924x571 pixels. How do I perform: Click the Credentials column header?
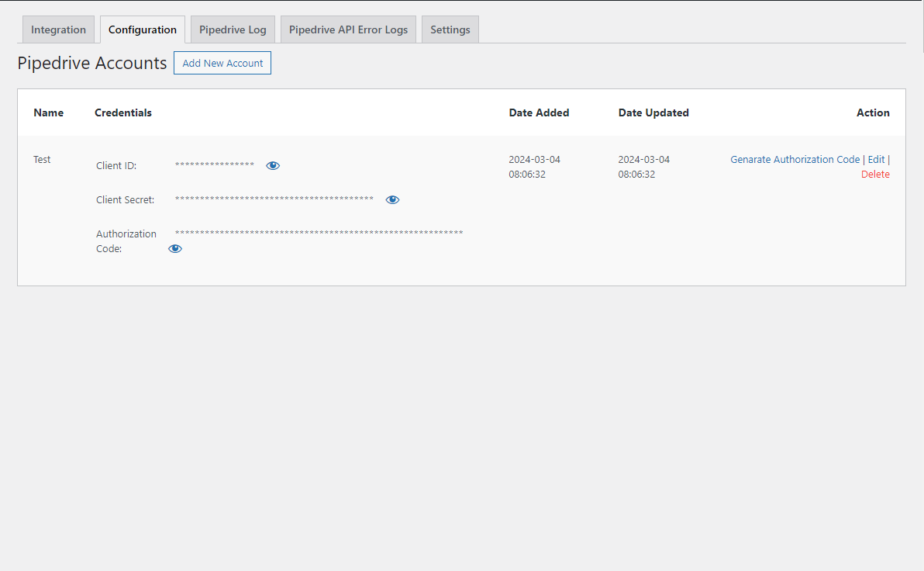tap(123, 112)
